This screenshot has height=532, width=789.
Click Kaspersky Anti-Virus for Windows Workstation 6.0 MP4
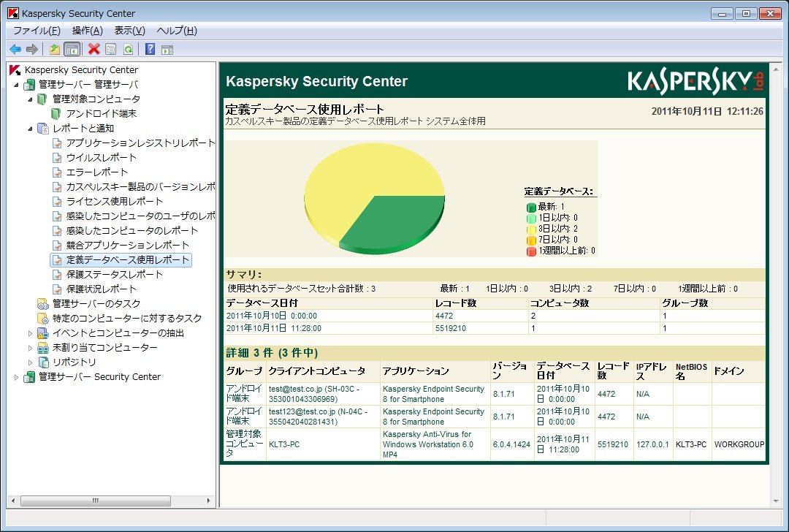428,444
